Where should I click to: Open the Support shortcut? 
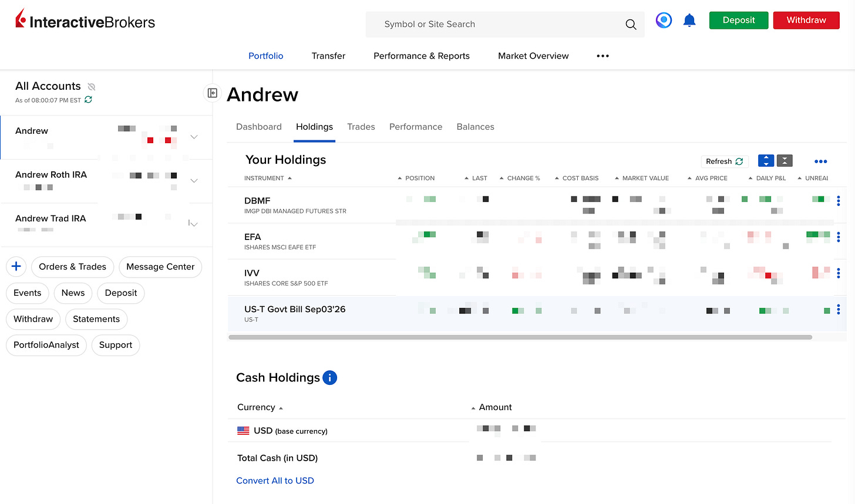tap(116, 345)
